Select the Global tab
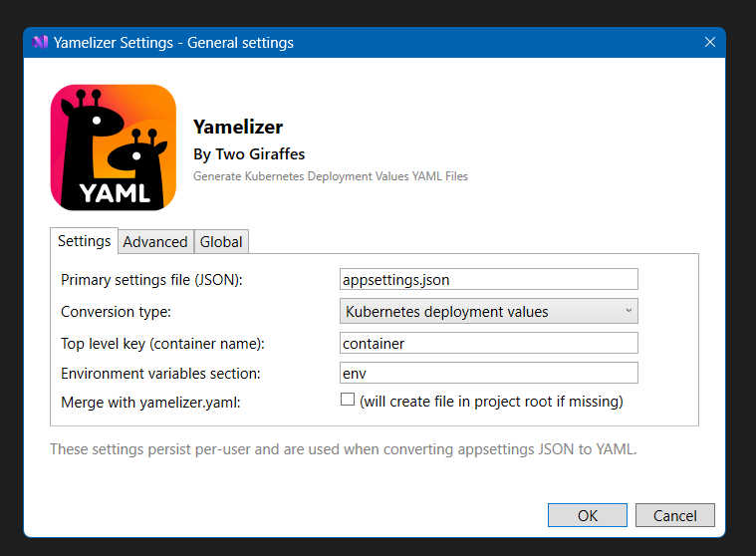The image size is (756, 556). (x=221, y=242)
